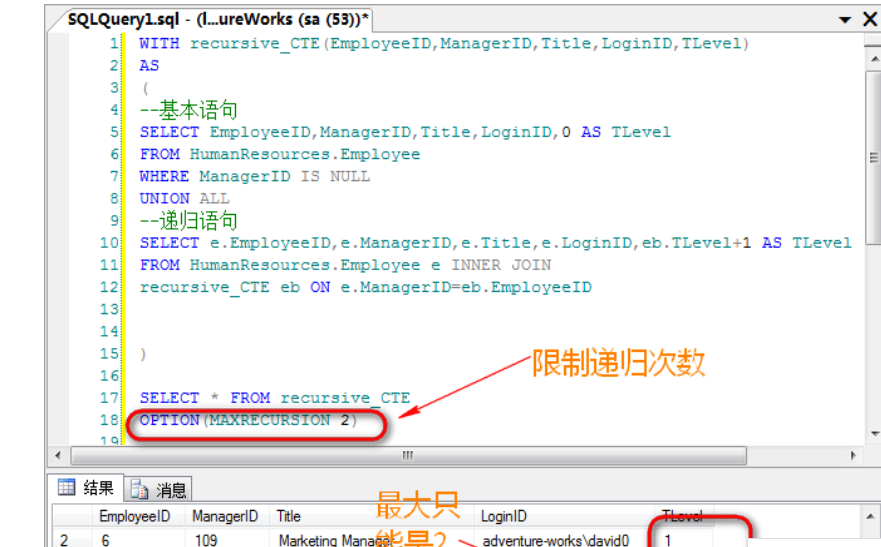Open the active documents dropdown arrow
Image resolution: width=881 pixels, height=547 pixels.
(x=846, y=19)
